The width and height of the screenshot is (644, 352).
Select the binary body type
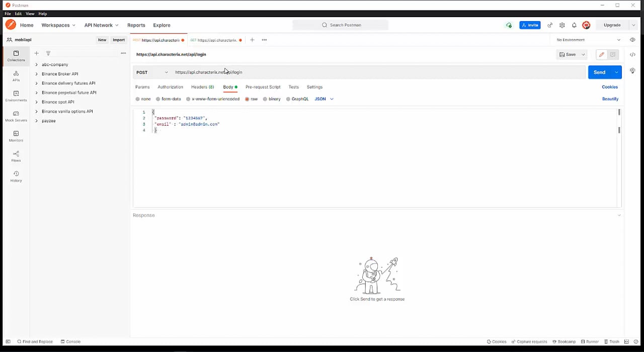click(272, 99)
